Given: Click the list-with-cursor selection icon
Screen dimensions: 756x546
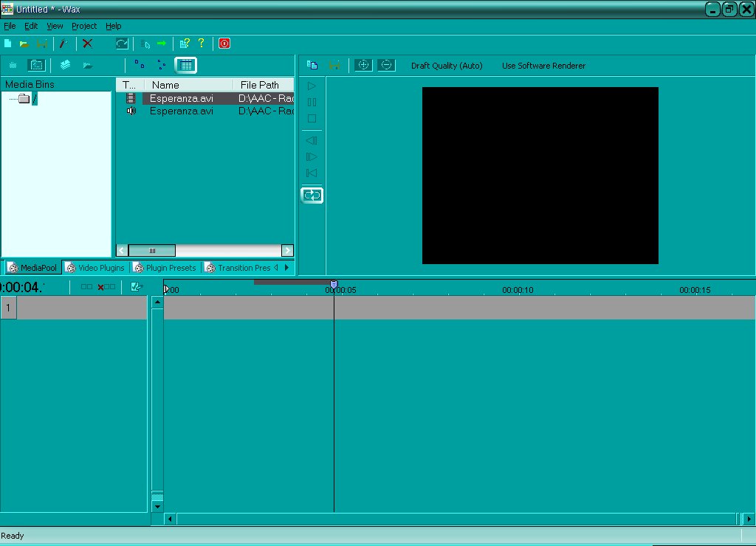Looking at the screenshot, I should [145, 44].
